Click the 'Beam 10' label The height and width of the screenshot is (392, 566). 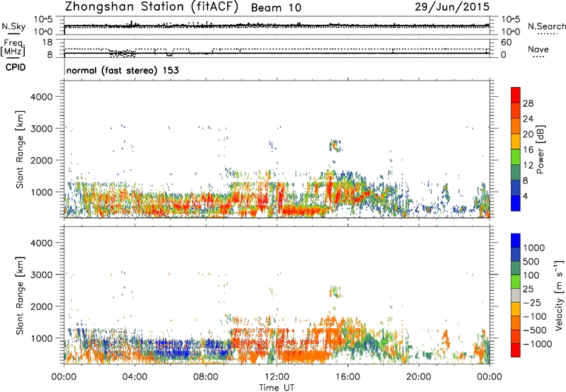click(x=276, y=8)
